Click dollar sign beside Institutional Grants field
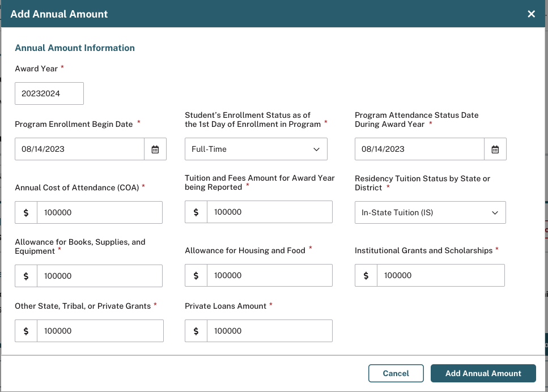Screen dimensions: 548x392 pos(366,275)
